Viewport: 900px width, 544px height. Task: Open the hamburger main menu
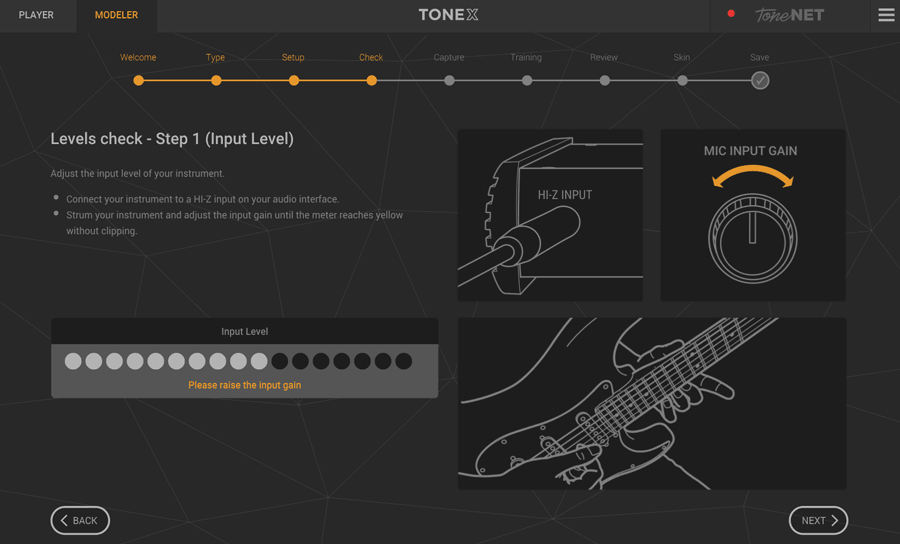886,15
